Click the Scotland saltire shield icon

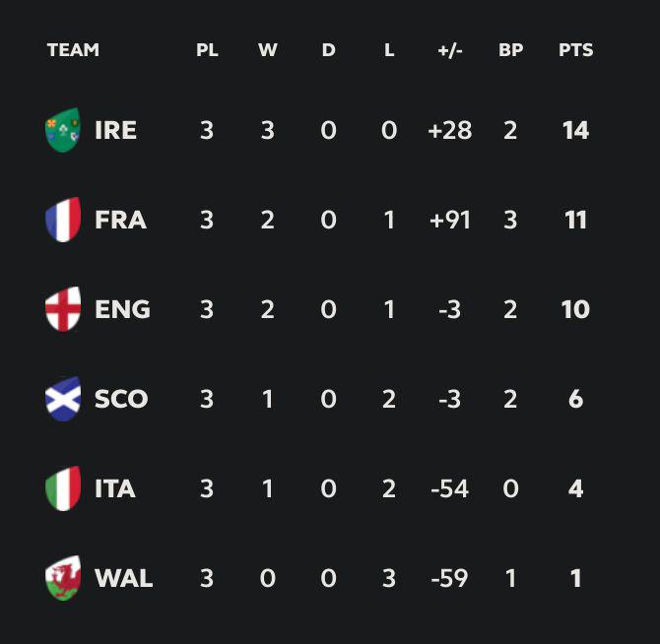tap(63, 399)
